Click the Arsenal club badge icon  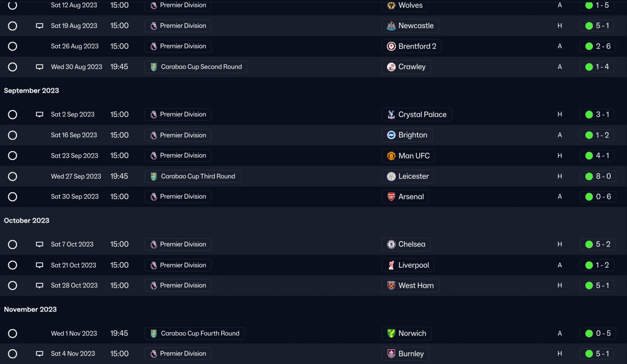tap(391, 197)
